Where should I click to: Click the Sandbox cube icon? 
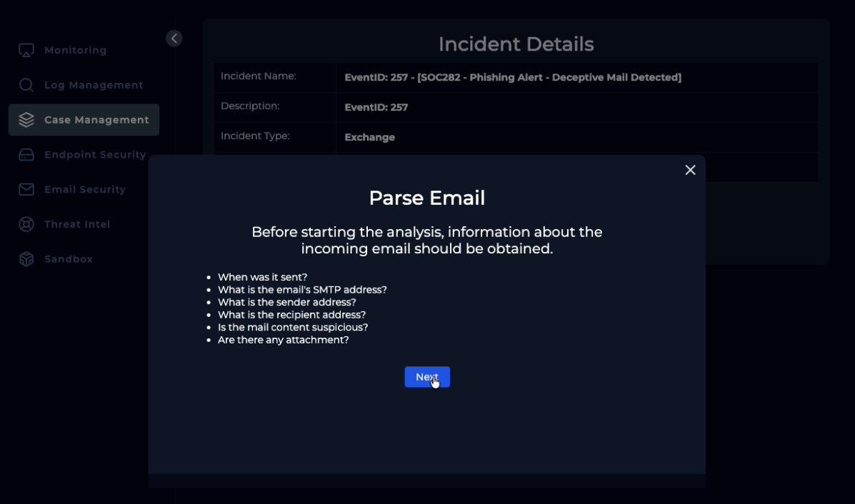pyautogui.click(x=26, y=259)
